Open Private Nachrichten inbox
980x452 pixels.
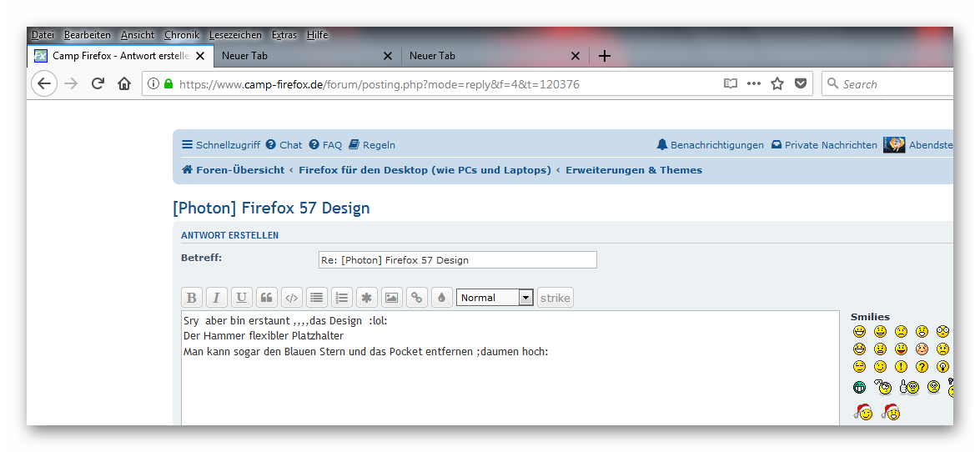(824, 145)
